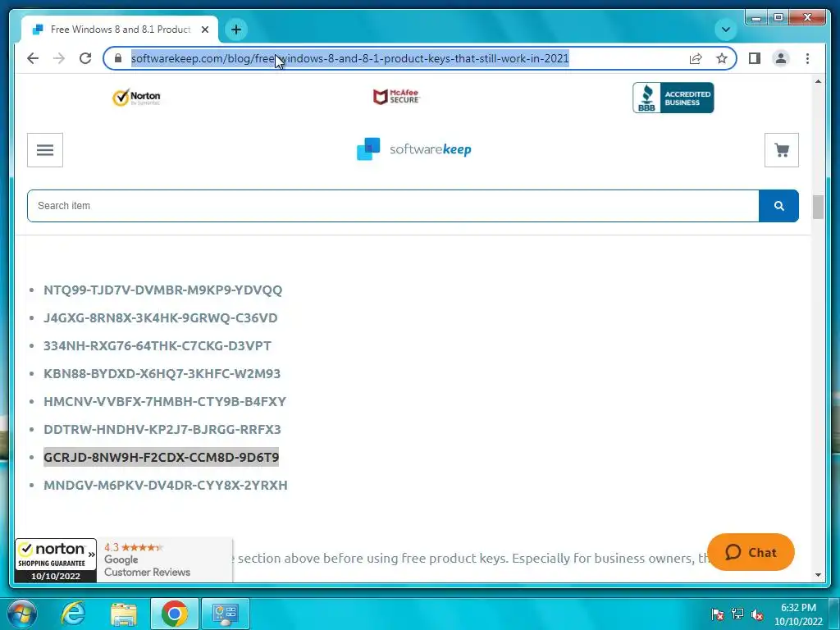Reload the current page
The width and height of the screenshot is (840, 630).
[x=85, y=58]
